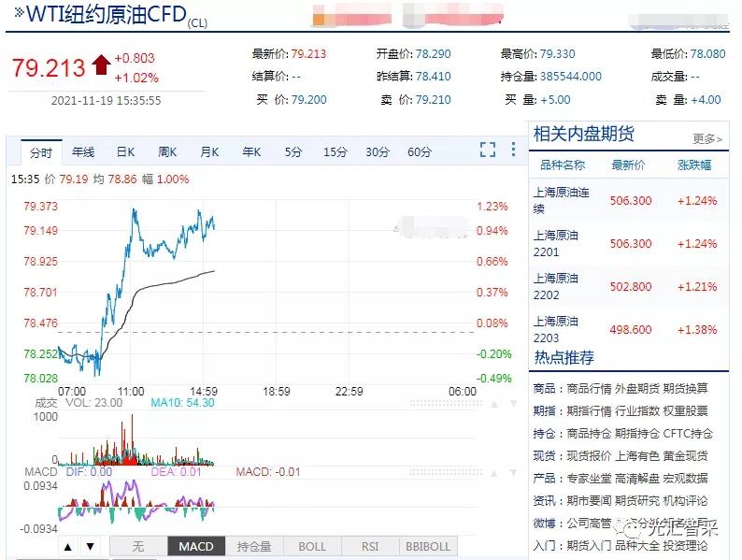Click the fullscreen chart icon

tap(488, 151)
